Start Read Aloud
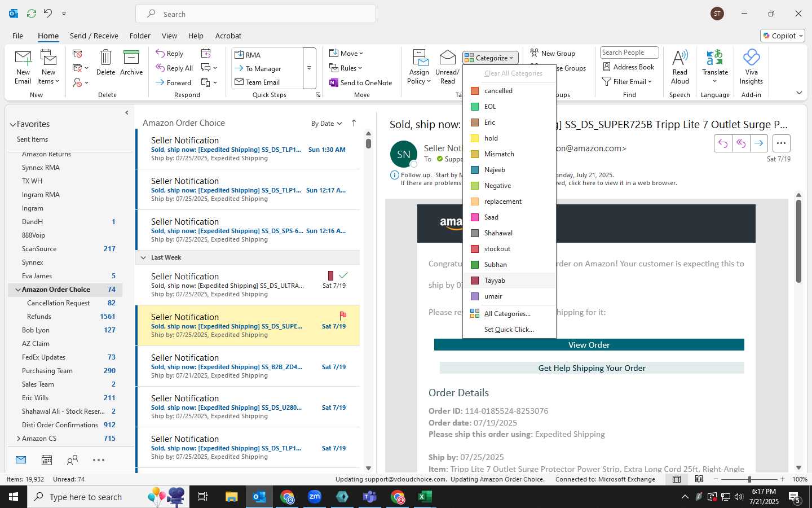 tap(680, 67)
